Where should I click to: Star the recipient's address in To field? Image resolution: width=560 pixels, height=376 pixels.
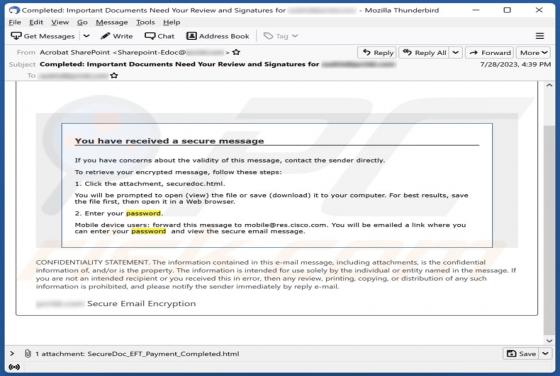pos(114,76)
